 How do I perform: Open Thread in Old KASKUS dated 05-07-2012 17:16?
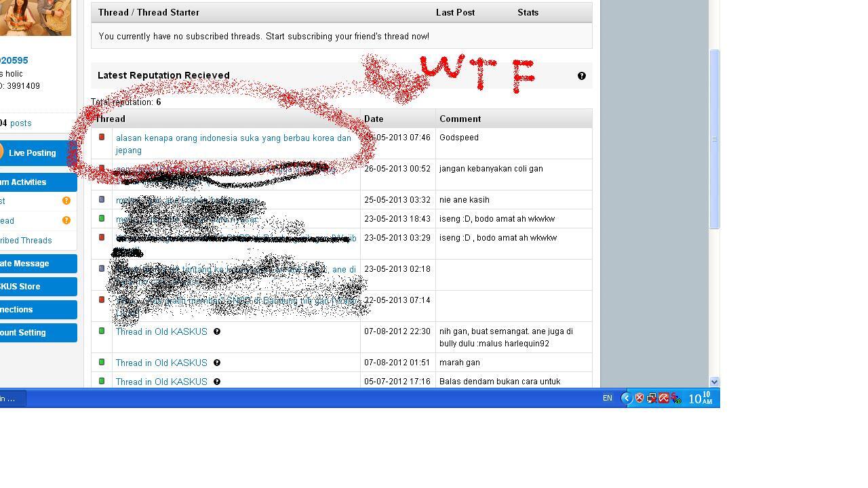pyautogui.click(x=161, y=382)
